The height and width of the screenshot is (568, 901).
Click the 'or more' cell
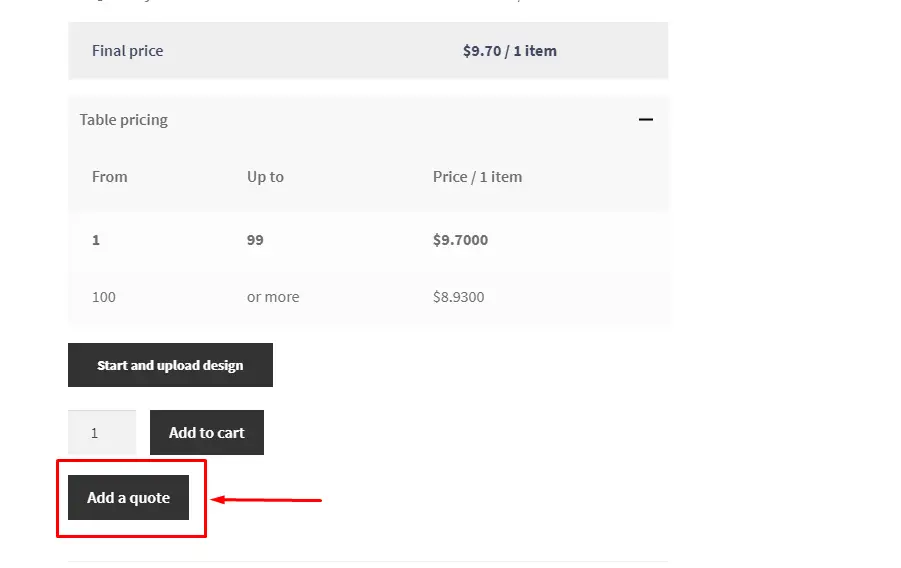click(273, 297)
